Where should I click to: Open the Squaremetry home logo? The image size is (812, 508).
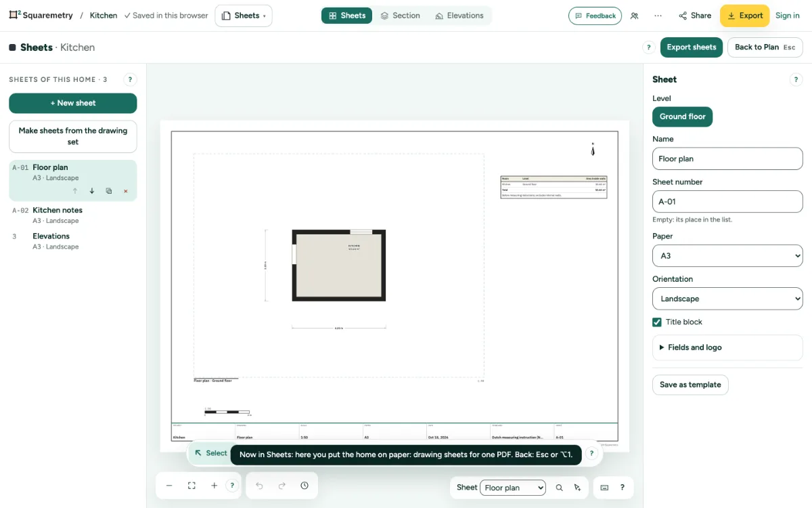point(41,16)
